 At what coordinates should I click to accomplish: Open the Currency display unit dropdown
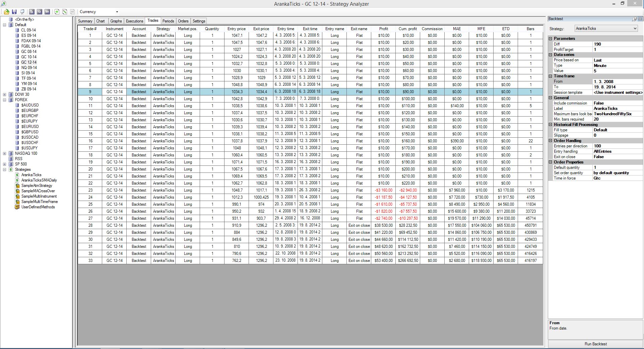click(x=117, y=12)
